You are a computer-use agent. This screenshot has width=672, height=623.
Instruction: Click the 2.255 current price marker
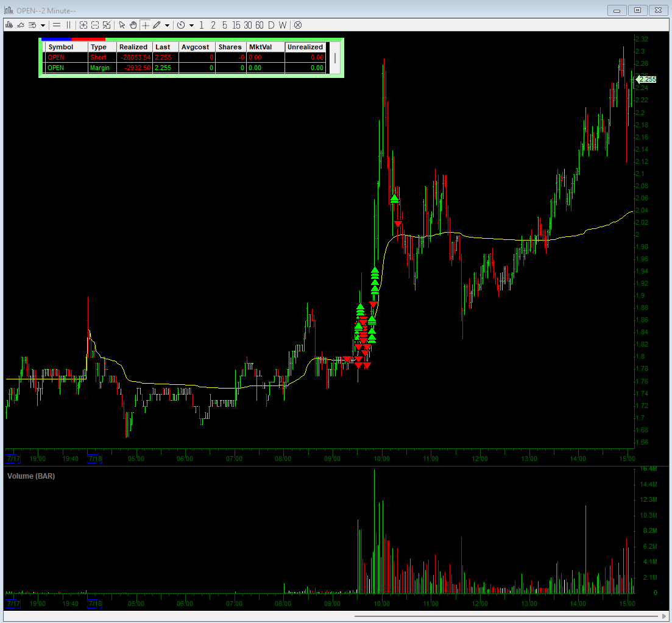tap(646, 79)
